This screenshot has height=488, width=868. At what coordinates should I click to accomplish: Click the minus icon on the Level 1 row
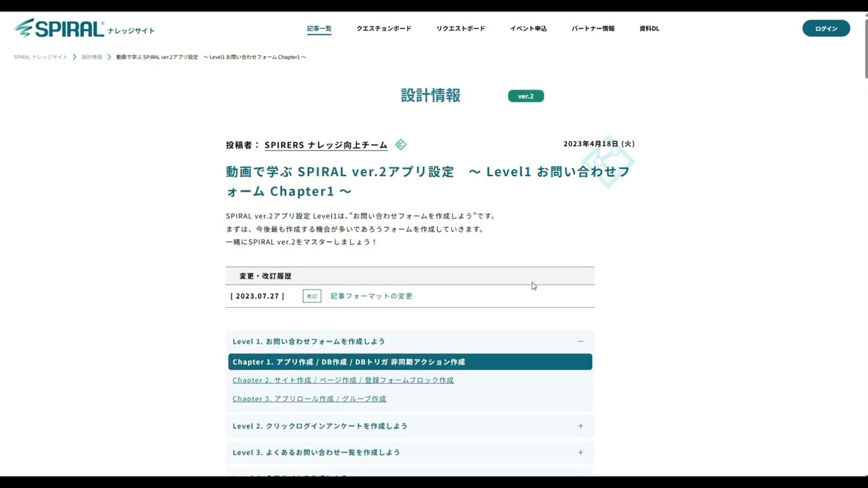tap(580, 342)
